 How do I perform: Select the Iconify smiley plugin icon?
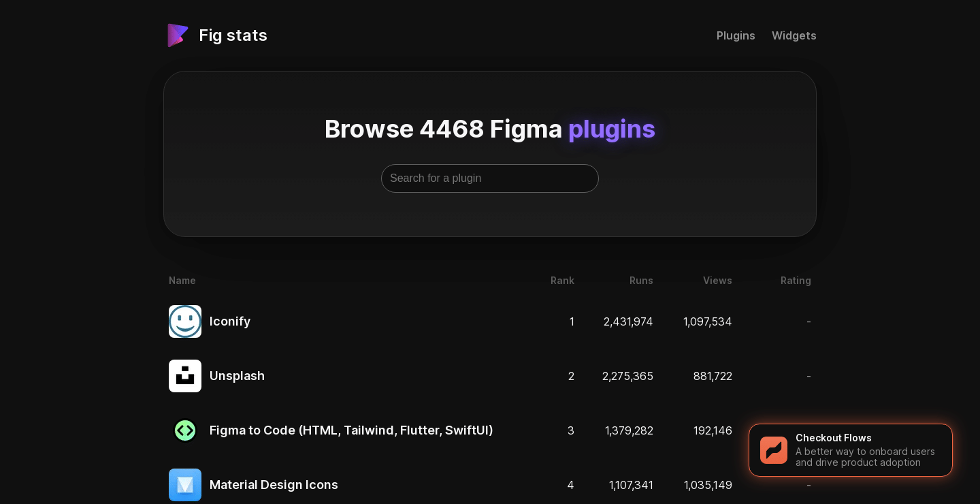[x=185, y=321]
